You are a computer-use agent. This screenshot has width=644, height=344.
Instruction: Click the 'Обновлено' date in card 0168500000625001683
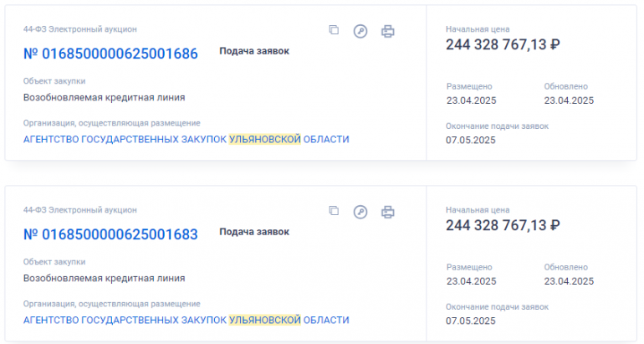[x=569, y=281]
